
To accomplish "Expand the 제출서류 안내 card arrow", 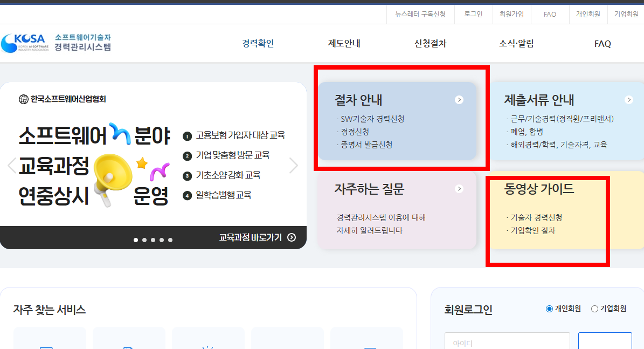I will (629, 100).
